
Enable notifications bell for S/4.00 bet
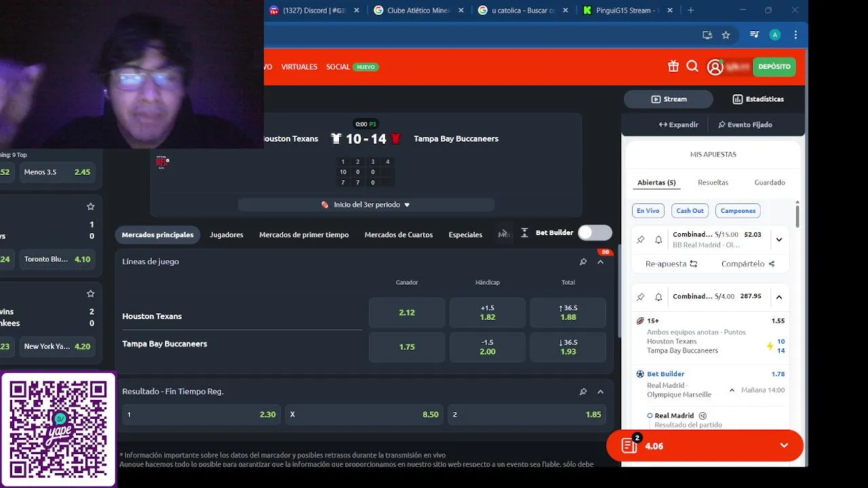[x=658, y=297]
